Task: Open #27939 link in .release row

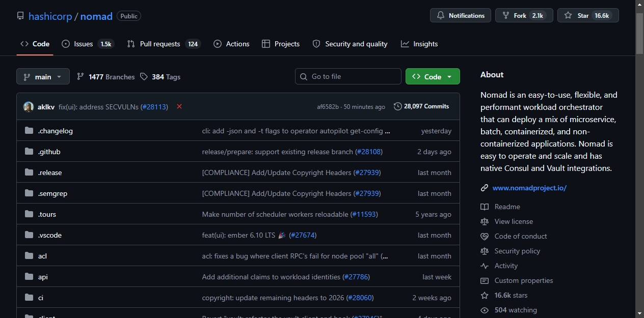Action: 367,172
